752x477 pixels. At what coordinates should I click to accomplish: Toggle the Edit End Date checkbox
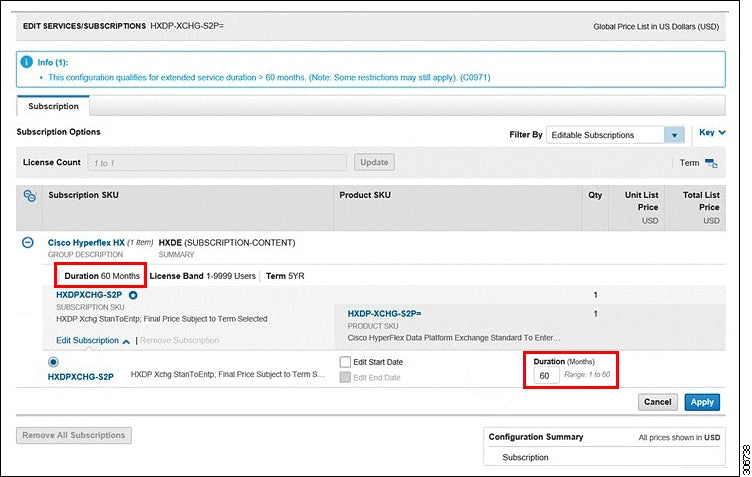click(345, 377)
